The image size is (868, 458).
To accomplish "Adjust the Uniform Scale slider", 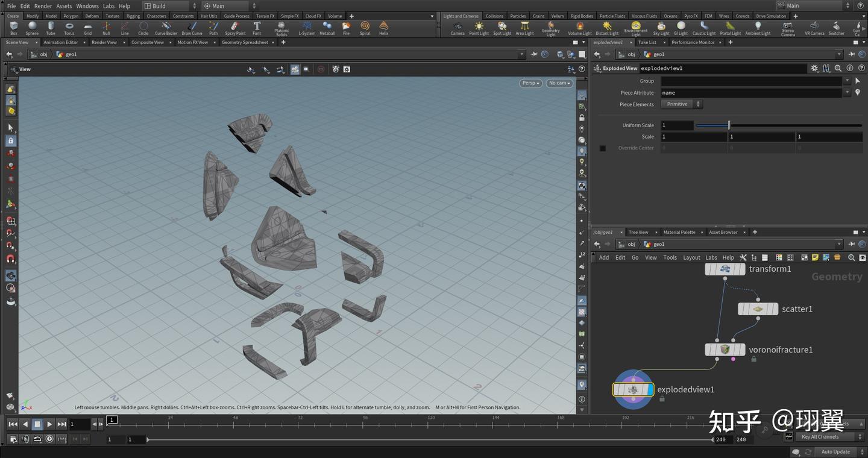I will [729, 125].
